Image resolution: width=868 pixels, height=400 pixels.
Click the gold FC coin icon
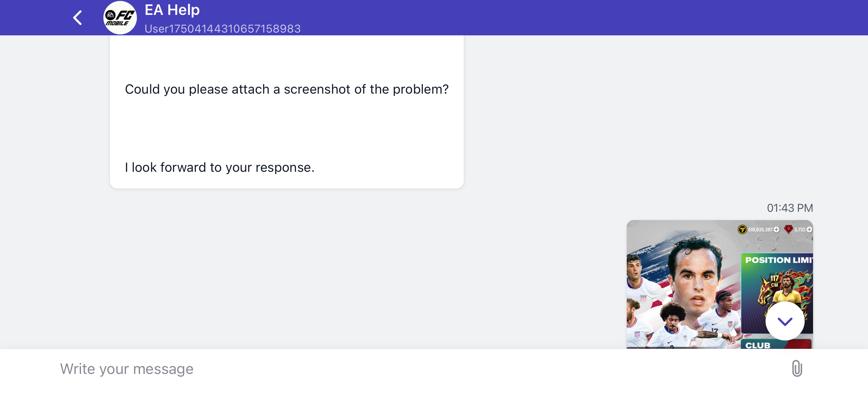(742, 230)
